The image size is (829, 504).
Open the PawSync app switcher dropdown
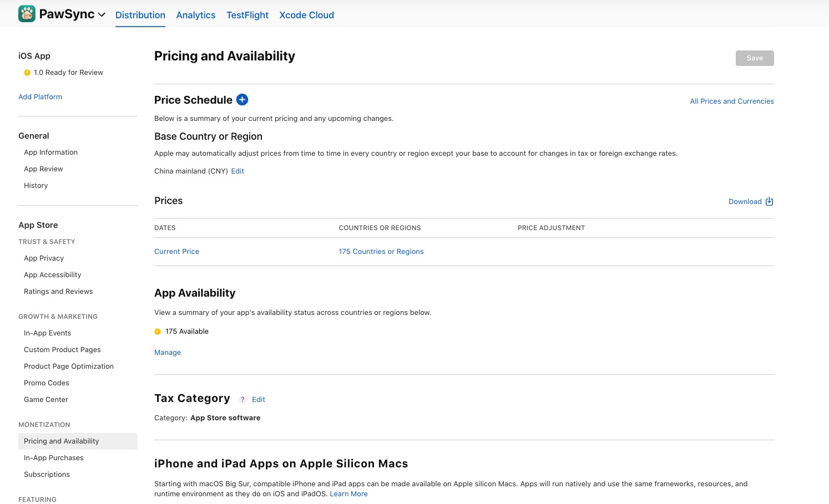(102, 15)
